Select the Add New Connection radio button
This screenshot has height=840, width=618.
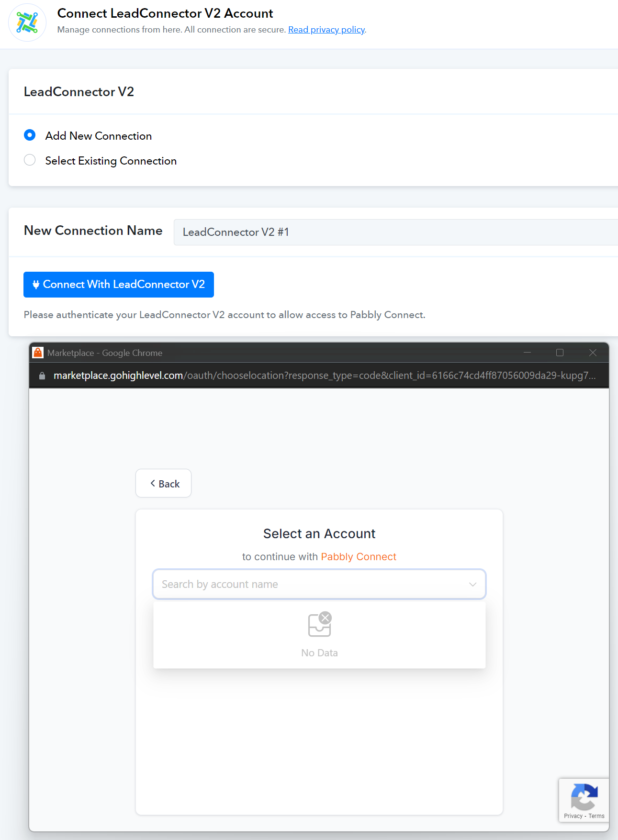tap(30, 135)
